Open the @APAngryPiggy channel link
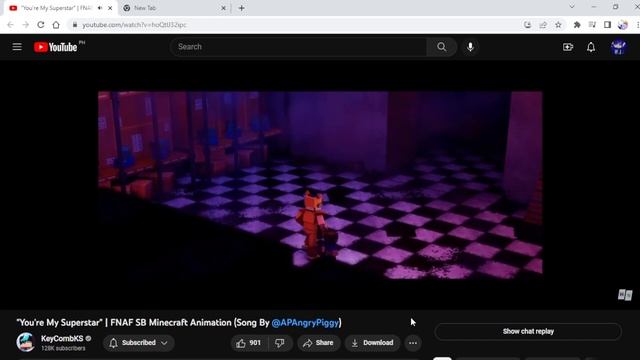 (305, 323)
